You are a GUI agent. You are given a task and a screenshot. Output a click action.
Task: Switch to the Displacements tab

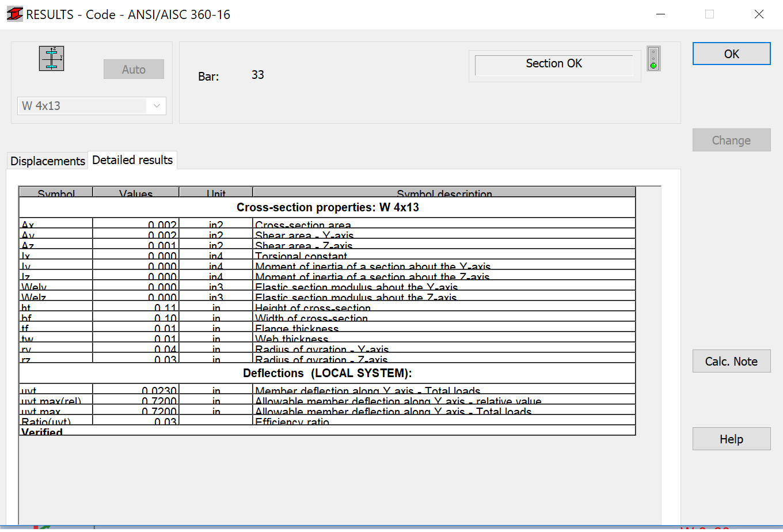48,161
